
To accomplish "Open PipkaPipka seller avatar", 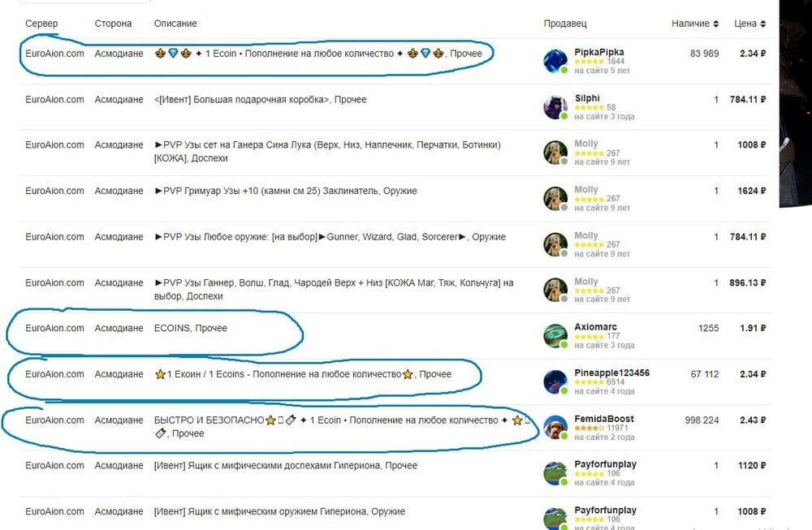I will [x=555, y=61].
